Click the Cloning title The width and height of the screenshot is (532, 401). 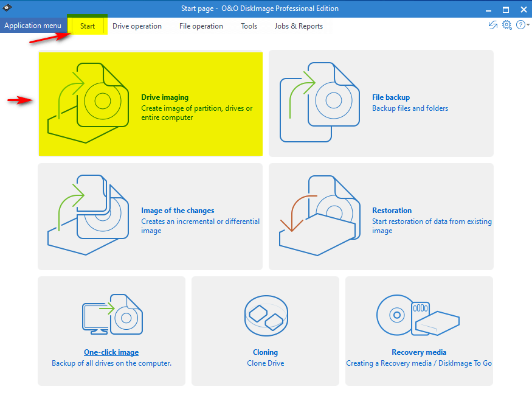(x=265, y=352)
